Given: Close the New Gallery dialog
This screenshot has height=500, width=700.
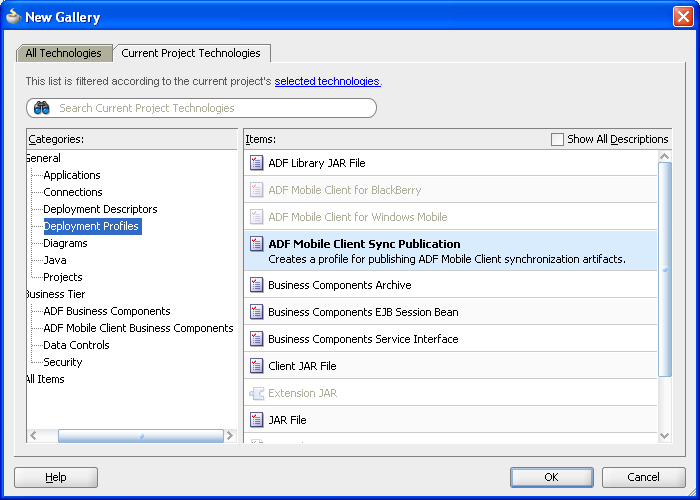Looking at the screenshot, I should [683, 17].
